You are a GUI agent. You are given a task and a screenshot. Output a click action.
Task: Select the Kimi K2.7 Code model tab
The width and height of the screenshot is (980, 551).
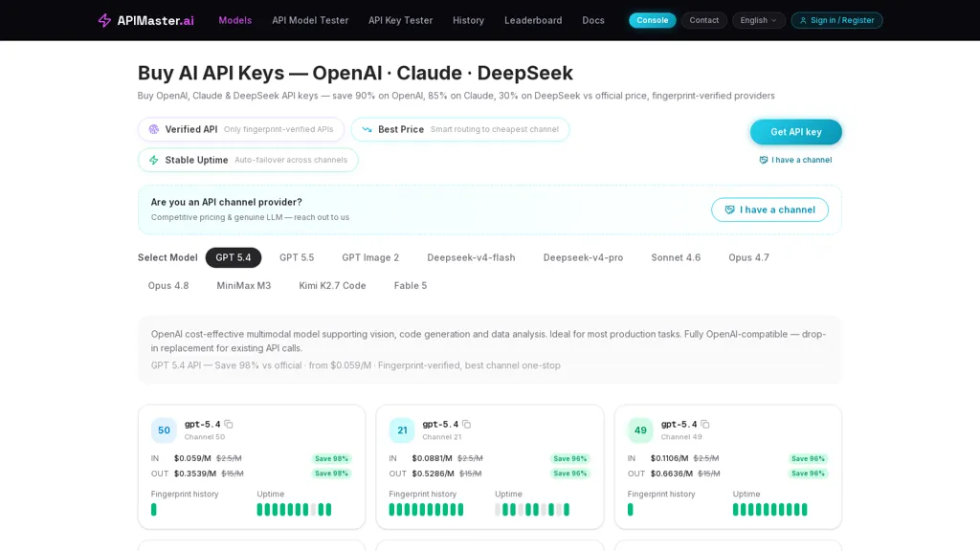coord(332,285)
